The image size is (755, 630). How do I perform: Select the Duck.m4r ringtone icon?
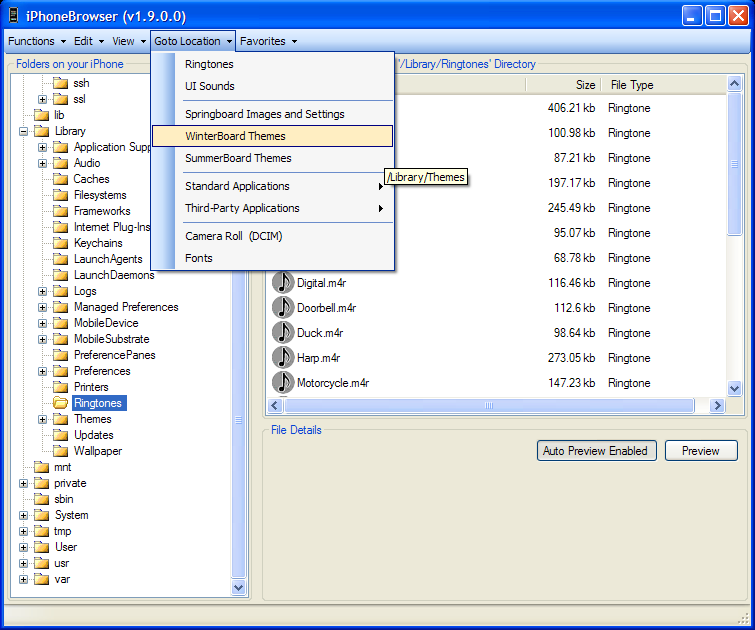pos(283,333)
